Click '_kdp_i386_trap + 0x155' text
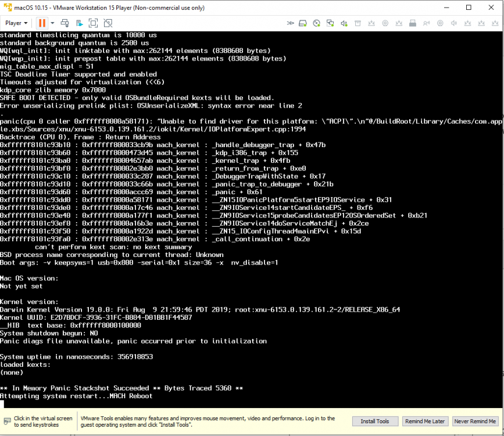This screenshot has width=504, height=436. (x=255, y=153)
